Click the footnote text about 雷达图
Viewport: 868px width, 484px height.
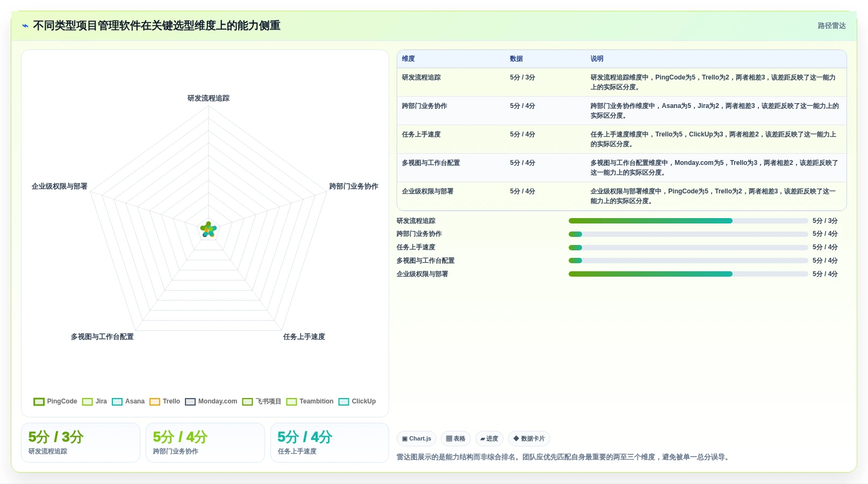pos(563,457)
